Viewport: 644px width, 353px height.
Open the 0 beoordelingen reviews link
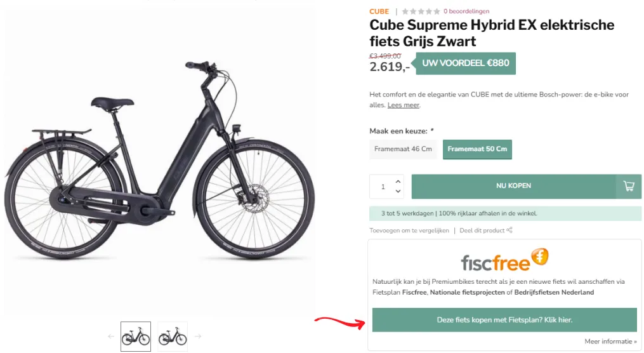pyautogui.click(x=466, y=11)
